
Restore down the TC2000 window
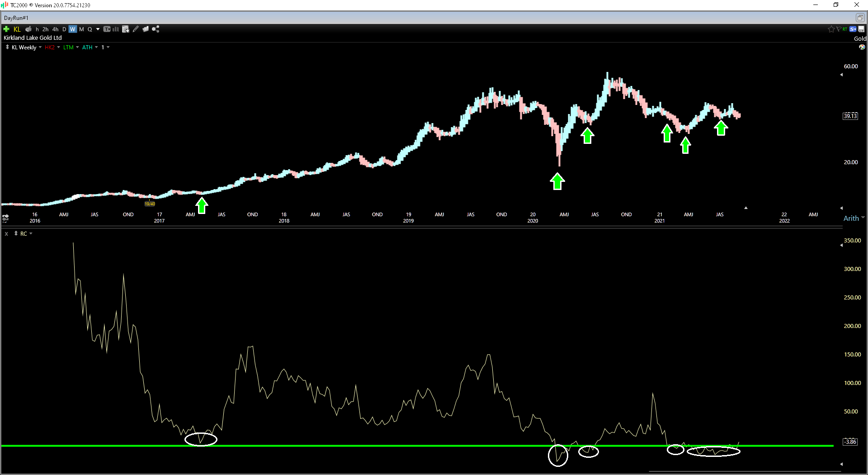pyautogui.click(x=836, y=5)
